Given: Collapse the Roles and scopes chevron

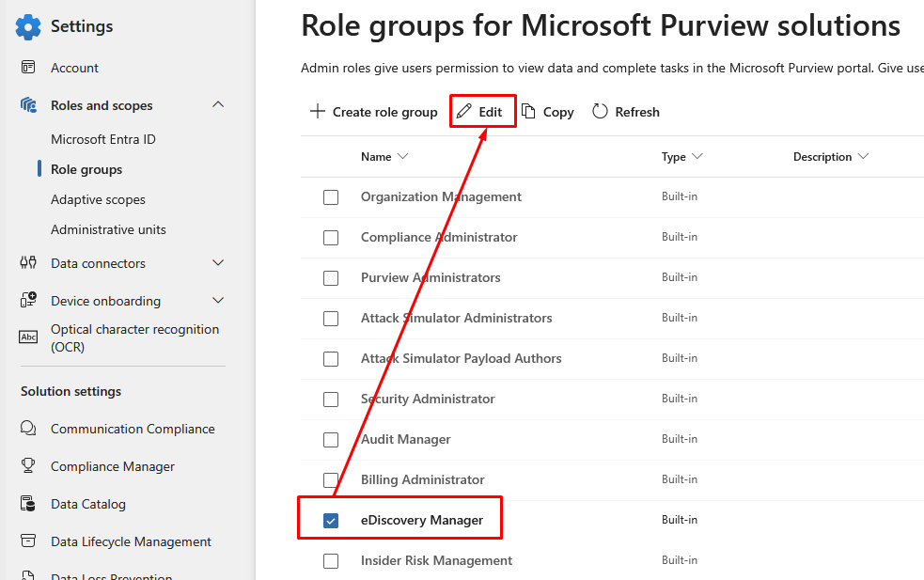Looking at the screenshot, I should click(218, 104).
